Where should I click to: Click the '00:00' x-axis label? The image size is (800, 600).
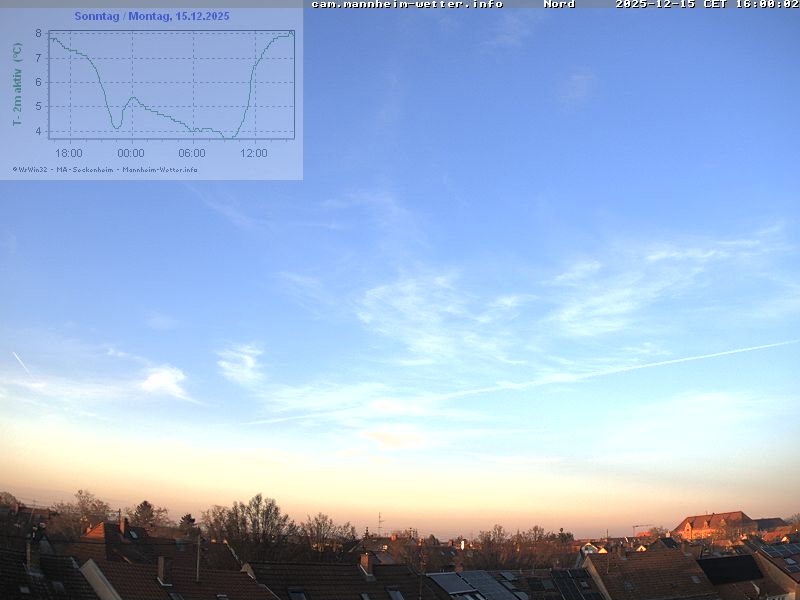tap(131, 153)
